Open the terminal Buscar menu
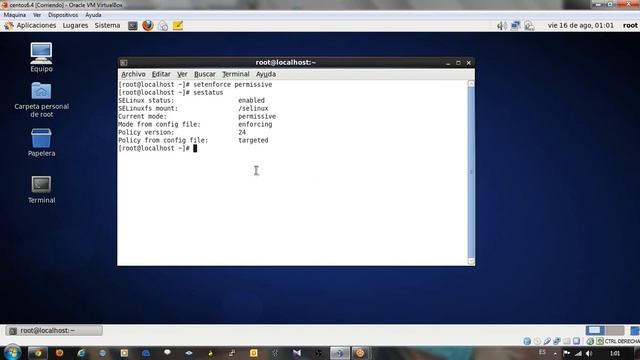640x360 pixels. 204,74
